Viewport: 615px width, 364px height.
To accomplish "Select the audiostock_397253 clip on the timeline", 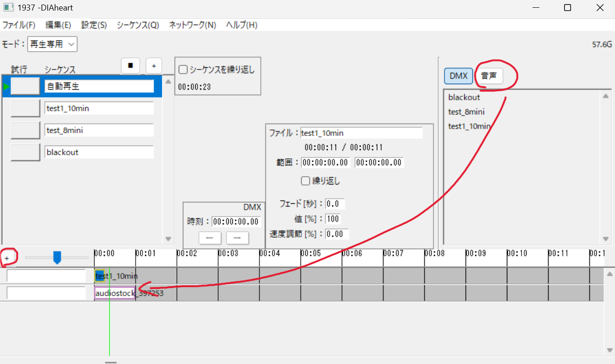I will click(114, 293).
